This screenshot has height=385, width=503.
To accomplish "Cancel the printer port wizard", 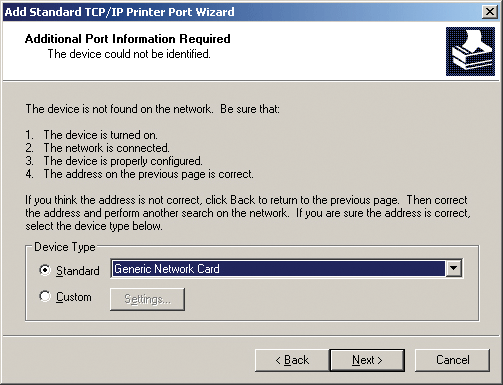I will tap(452, 360).
